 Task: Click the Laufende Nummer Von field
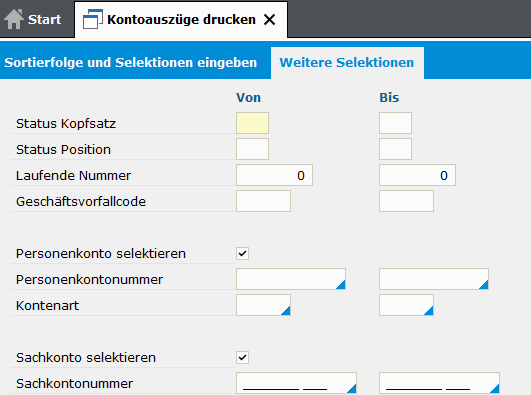pos(274,175)
